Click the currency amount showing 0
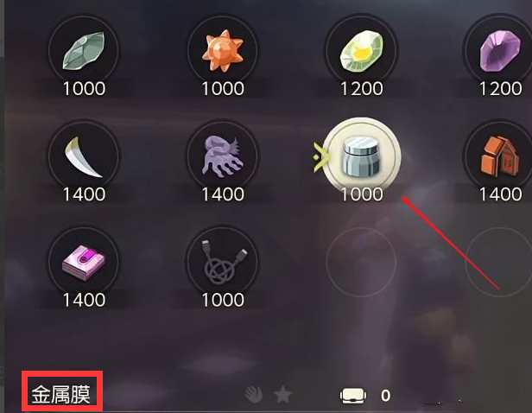 point(385,396)
